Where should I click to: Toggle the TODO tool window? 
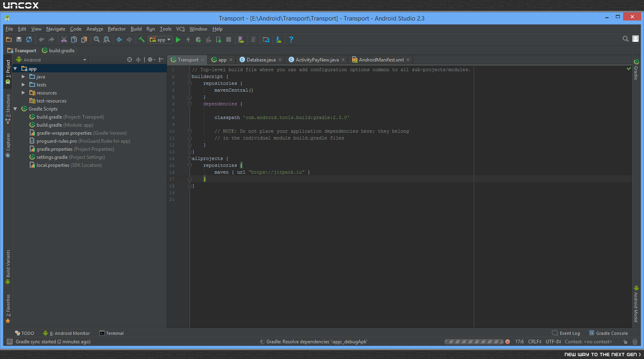(x=25, y=333)
